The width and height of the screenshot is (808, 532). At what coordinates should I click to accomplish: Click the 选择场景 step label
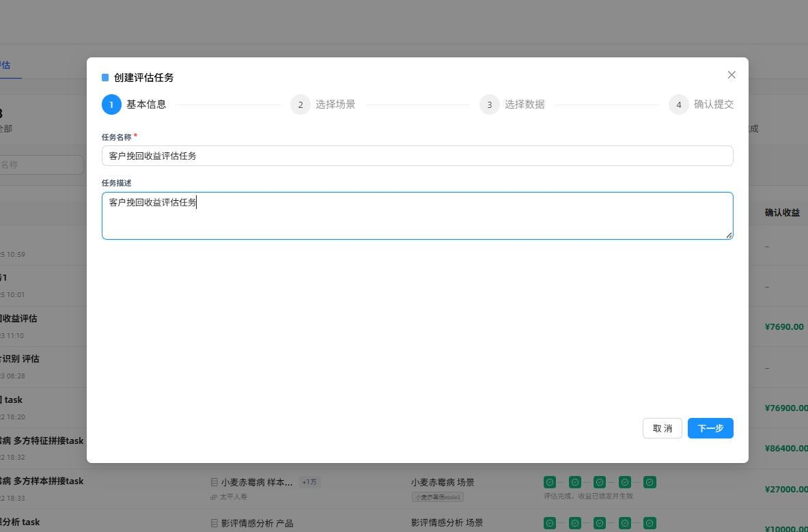click(x=335, y=104)
